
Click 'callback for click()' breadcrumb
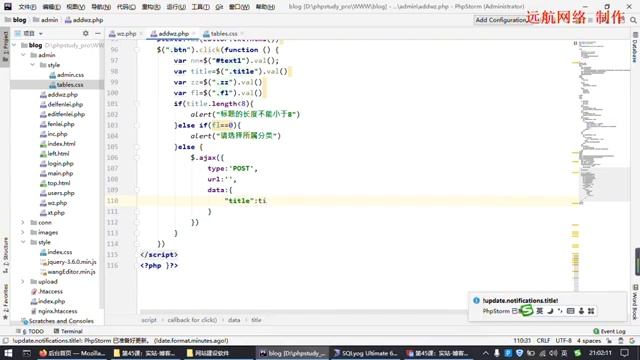(192, 320)
